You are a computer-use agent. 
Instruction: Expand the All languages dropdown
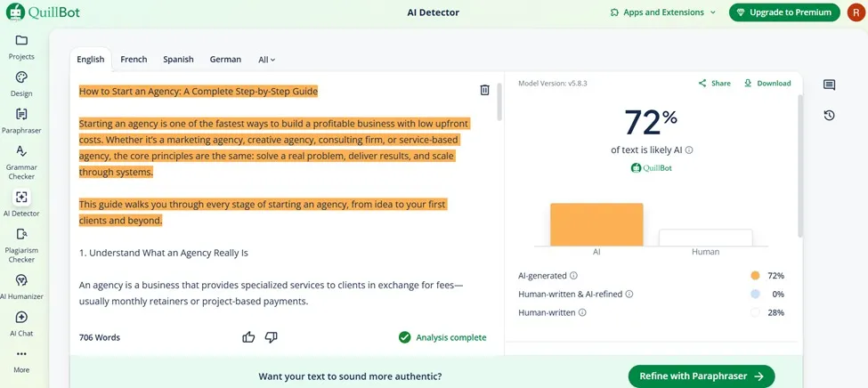(x=267, y=60)
